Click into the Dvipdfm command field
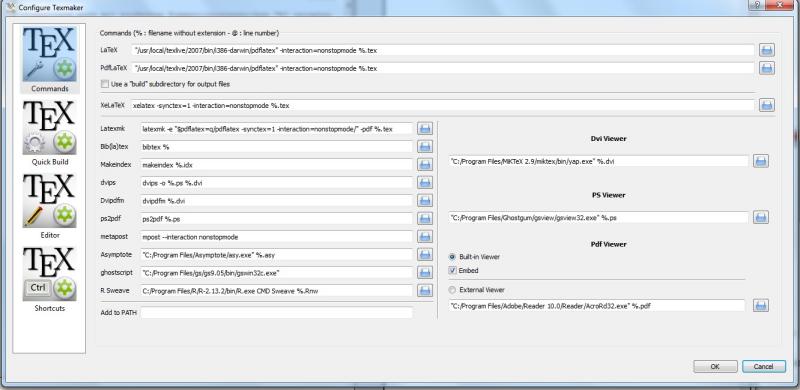The image size is (800, 390). point(276,201)
